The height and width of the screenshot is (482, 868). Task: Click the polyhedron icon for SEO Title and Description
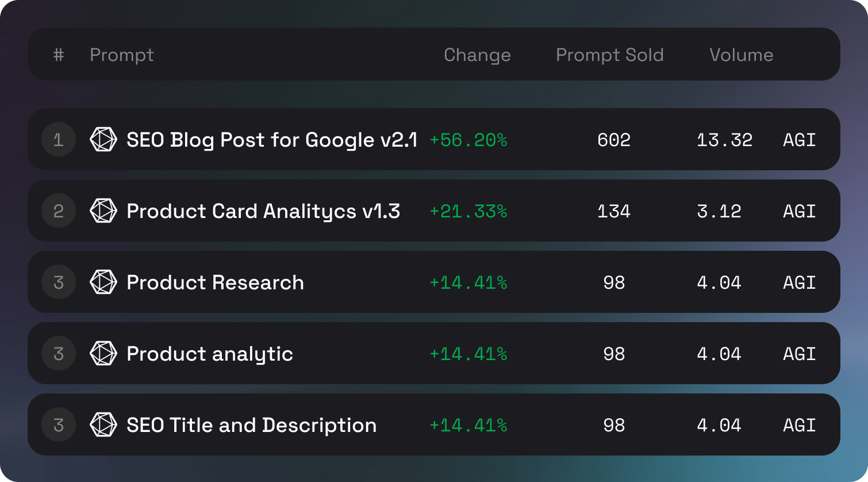click(104, 425)
